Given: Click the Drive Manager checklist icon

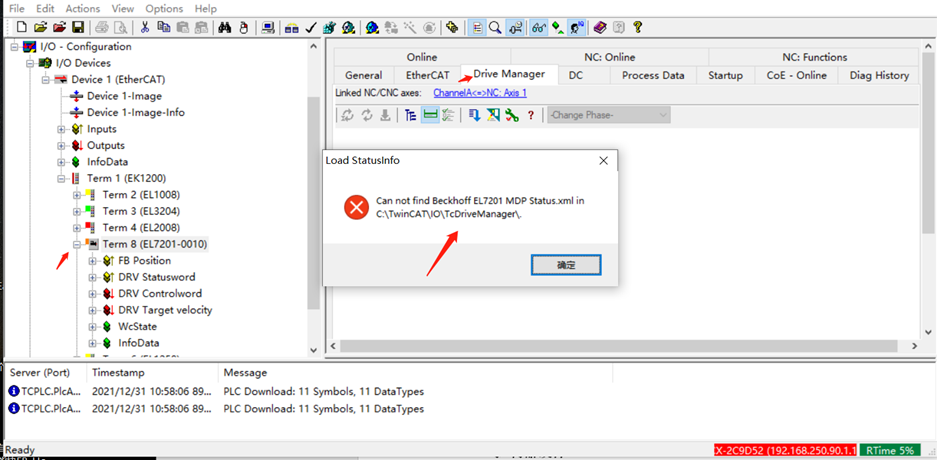Looking at the screenshot, I should [x=448, y=115].
